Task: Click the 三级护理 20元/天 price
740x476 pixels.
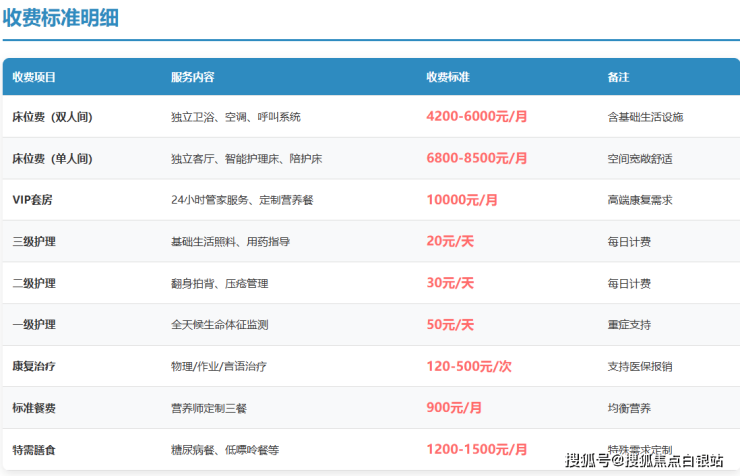Action: pos(450,242)
